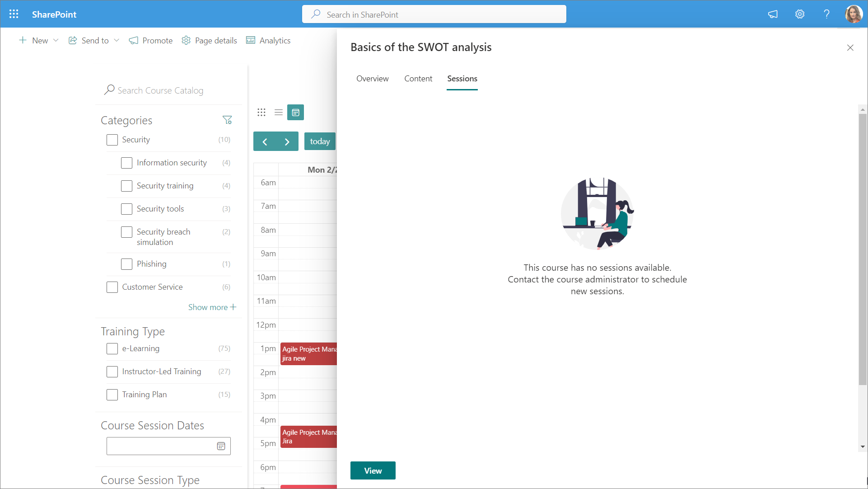Open the settings gear
The height and width of the screenshot is (489, 868).
tap(800, 14)
